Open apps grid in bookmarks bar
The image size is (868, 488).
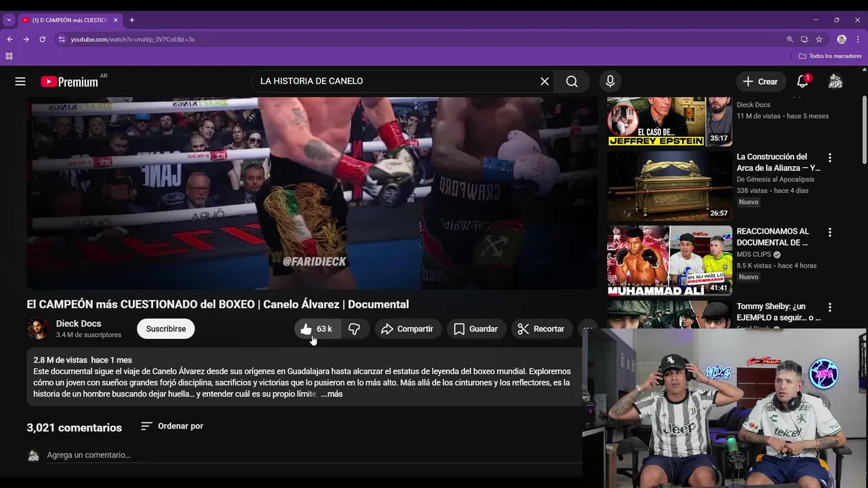[x=9, y=56]
